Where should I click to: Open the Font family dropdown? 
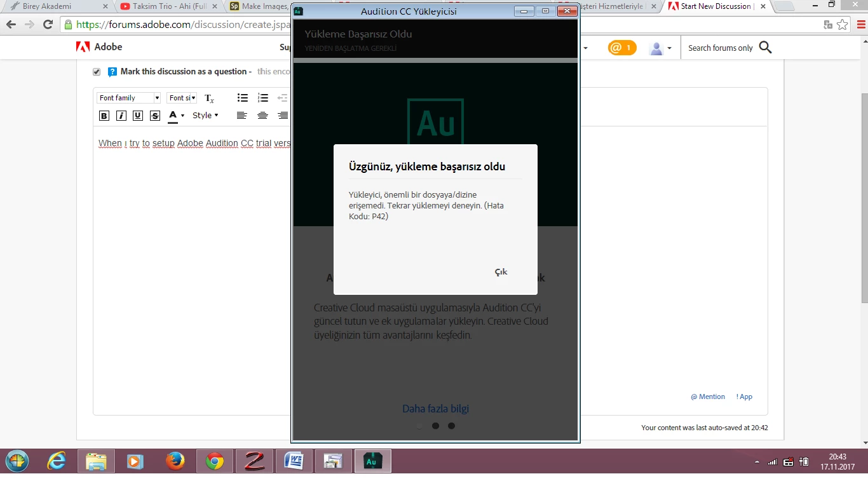128,98
